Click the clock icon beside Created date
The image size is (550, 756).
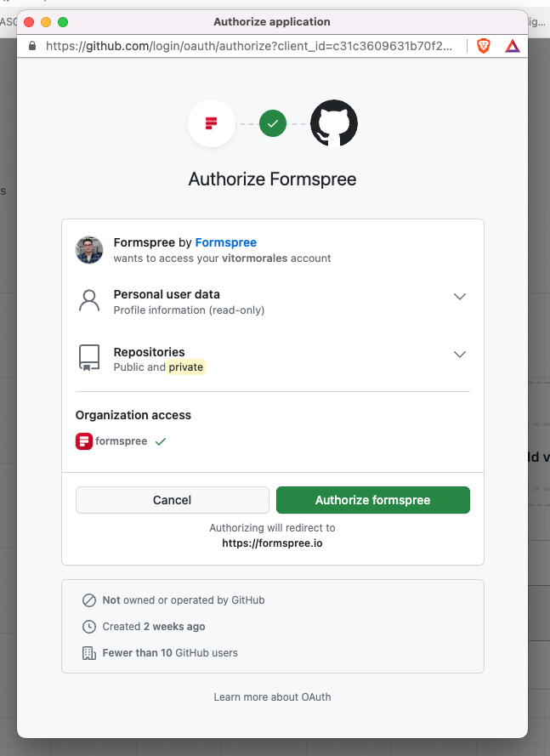pyautogui.click(x=89, y=627)
